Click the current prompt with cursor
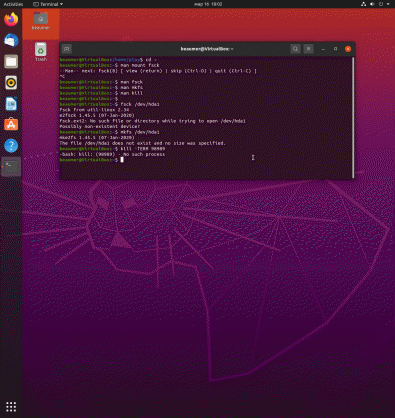 [x=92, y=160]
